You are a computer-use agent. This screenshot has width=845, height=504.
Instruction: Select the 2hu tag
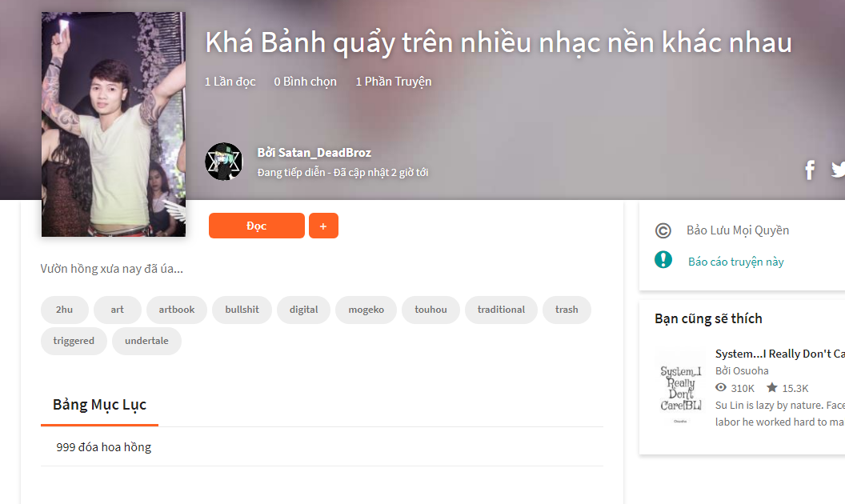pos(64,310)
